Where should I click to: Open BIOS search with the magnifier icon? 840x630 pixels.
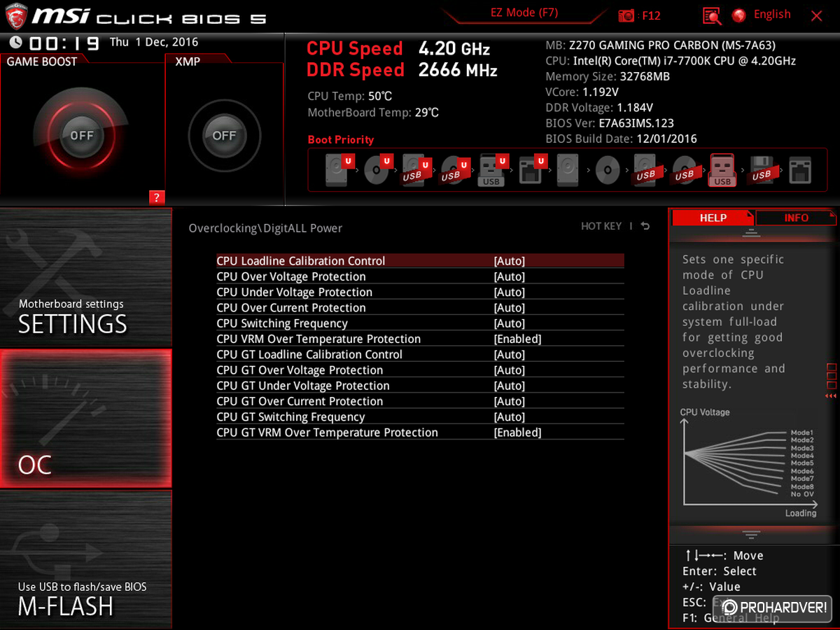712,15
